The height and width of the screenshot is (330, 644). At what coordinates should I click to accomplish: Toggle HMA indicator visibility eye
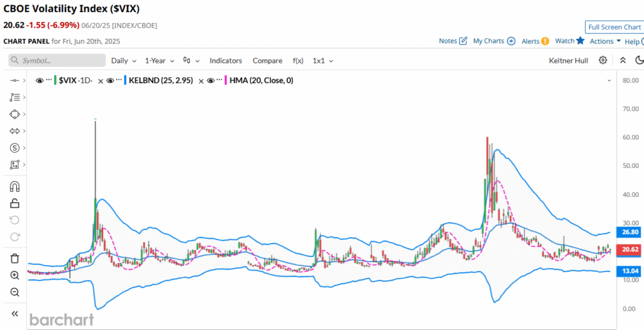(x=211, y=80)
